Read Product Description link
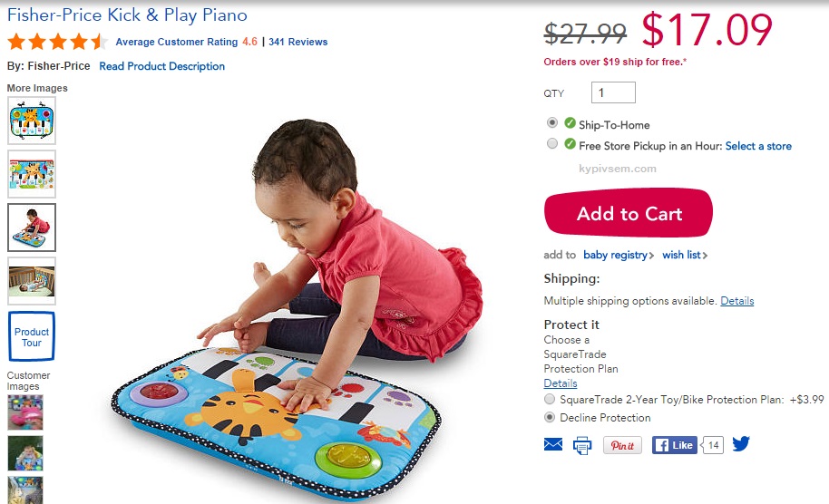 coord(161,66)
